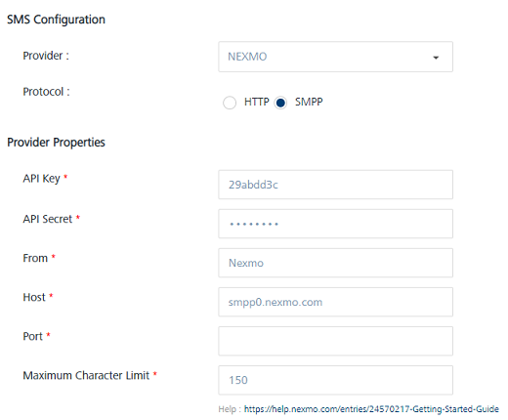Focus the empty Port input field
Screen dimensions: 508x420
[x=335, y=341]
